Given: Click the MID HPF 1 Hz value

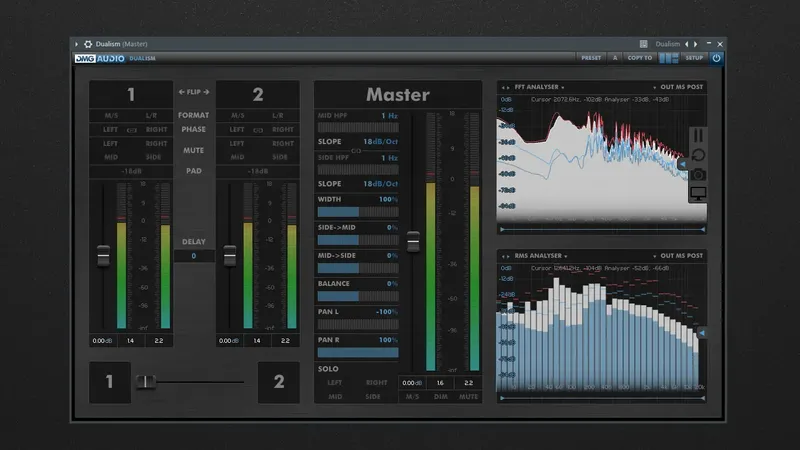Looking at the screenshot, I should 389,116.
